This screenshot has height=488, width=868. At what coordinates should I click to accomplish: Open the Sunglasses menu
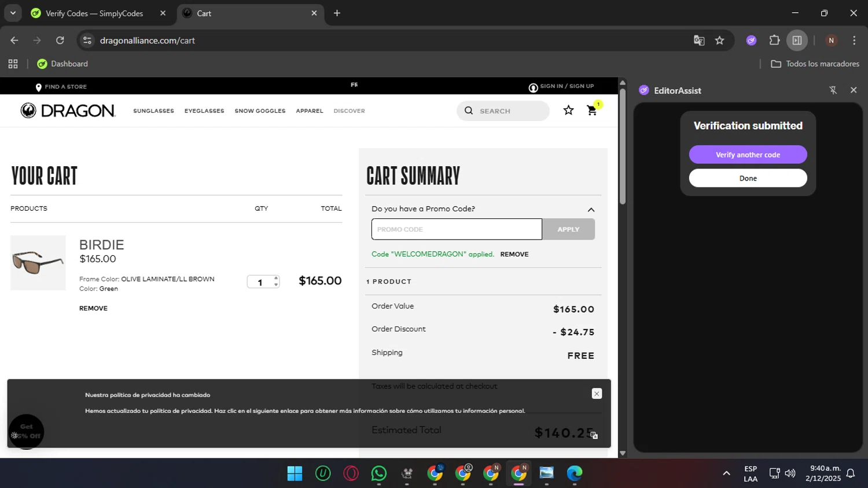153,111
